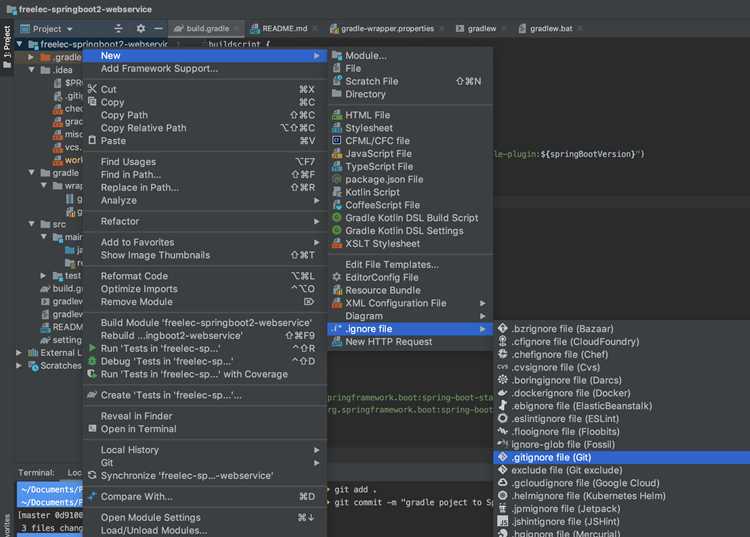Click the CFML/CFC file icon

(x=337, y=141)
